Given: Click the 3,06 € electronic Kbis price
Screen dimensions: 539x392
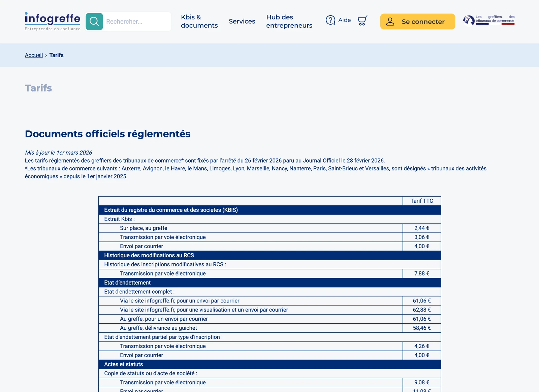Looking at the screenshot, I should [422, 237].
